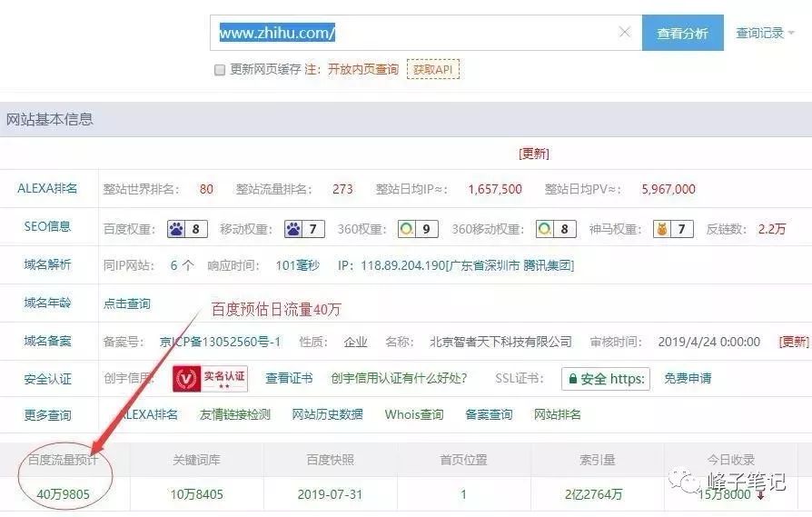The height and width of the screenshot is (517, 812).
Task: Click the 获取API button
Action: pos(433,69)
